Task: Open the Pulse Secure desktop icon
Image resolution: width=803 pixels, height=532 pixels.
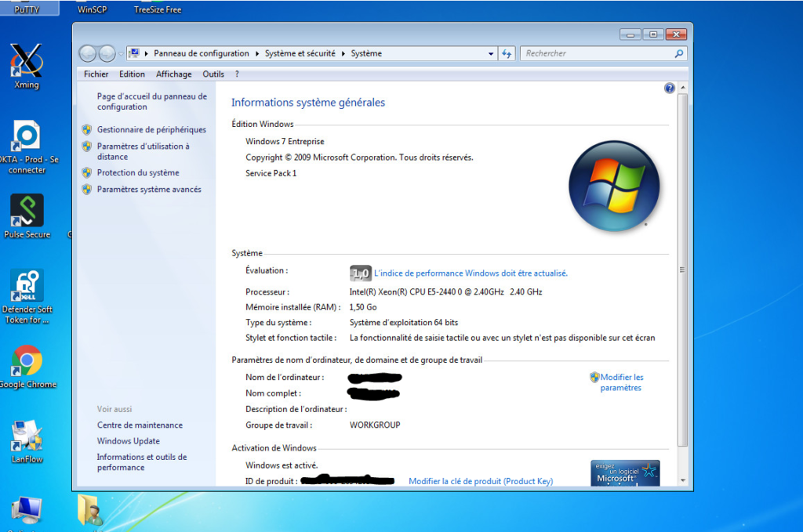Action: pos(27,216)
